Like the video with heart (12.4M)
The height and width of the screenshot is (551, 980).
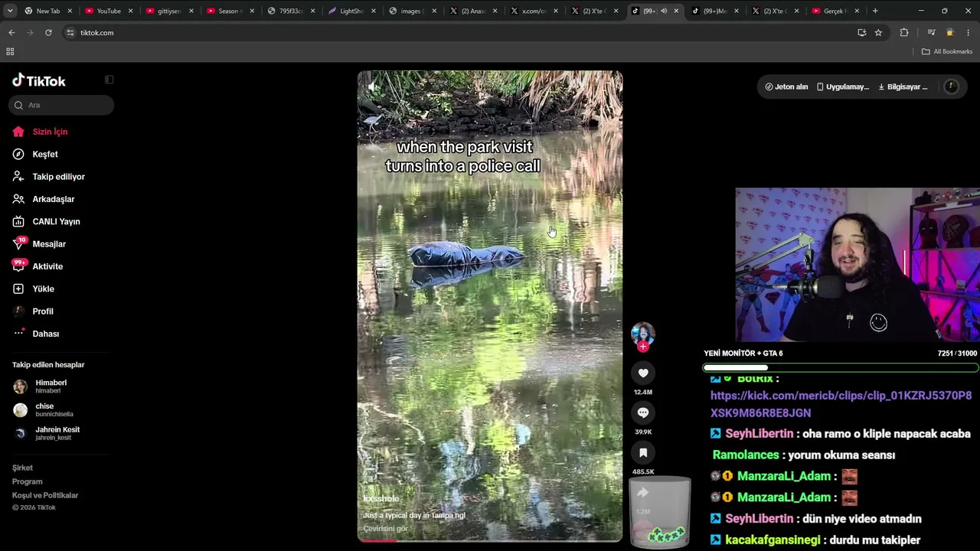click(x=643, y=373)
